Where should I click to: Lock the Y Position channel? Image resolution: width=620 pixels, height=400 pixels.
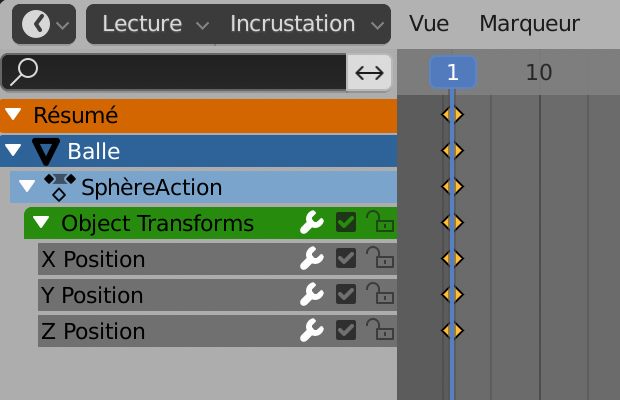pos(379,295)
